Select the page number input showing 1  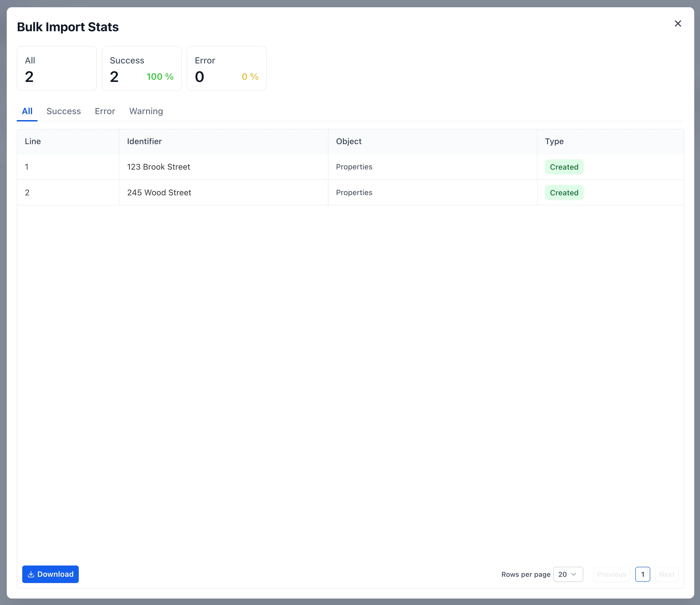[x=642, y=574]
